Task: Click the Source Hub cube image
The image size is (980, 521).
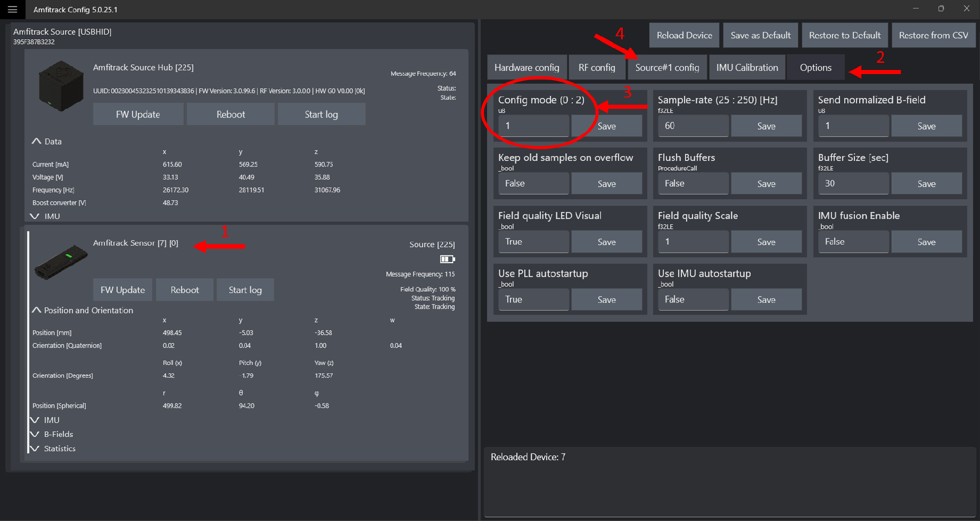Action: pos(61,86)
